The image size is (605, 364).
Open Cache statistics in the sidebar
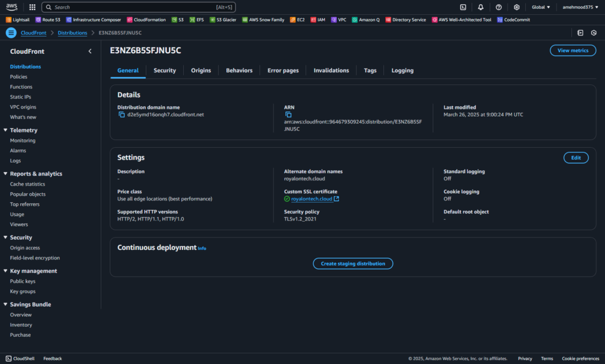tap(27, 184)
